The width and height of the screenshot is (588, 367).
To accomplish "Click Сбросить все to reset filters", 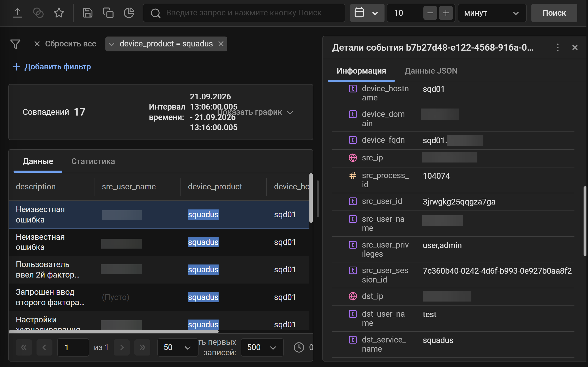I will 65,44.
